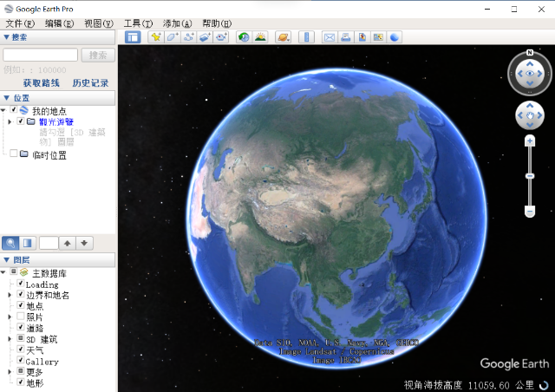Rotate view right on the eye control
The width and height of the screenshot is (555, 392).
click(x=540, y=74)
